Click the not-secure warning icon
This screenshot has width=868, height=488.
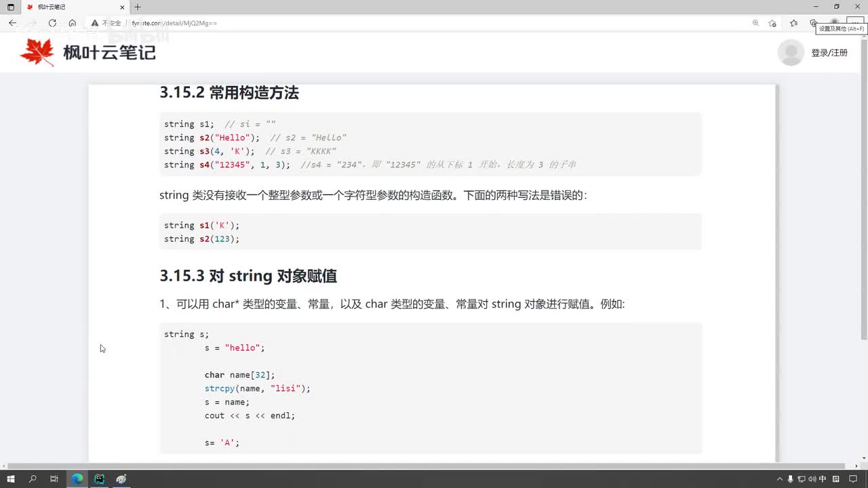[95, 23]
